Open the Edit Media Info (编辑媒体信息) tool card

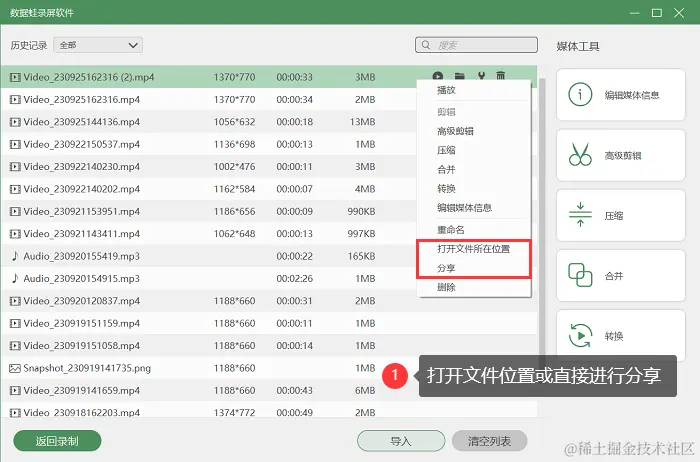621,95
